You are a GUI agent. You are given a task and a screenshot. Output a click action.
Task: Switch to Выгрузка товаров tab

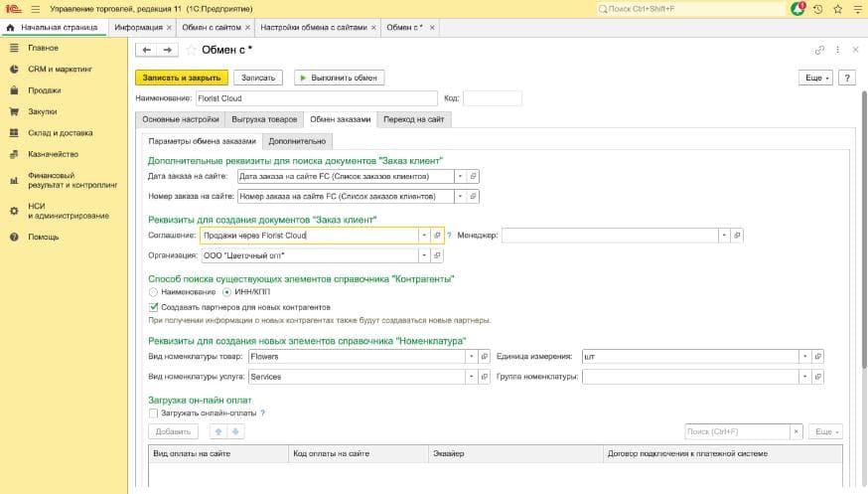tap(264, 119)
